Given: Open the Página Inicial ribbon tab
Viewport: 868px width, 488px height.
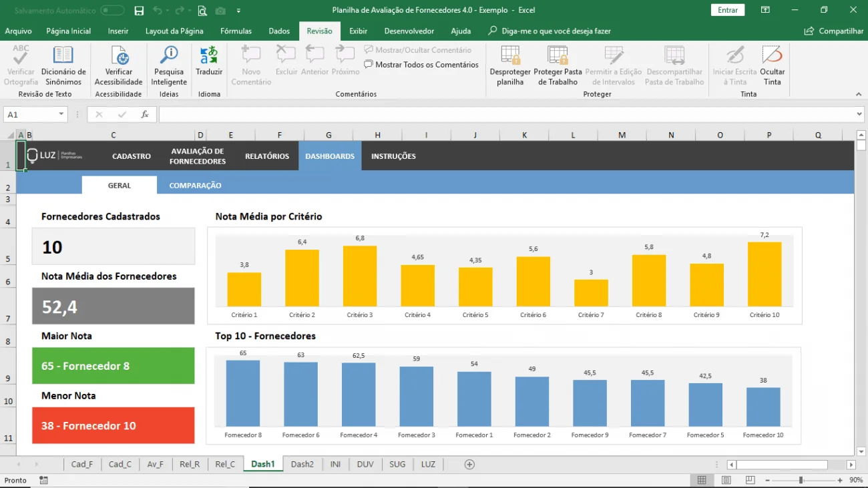Looking at the screenshot, I should 69,31.
